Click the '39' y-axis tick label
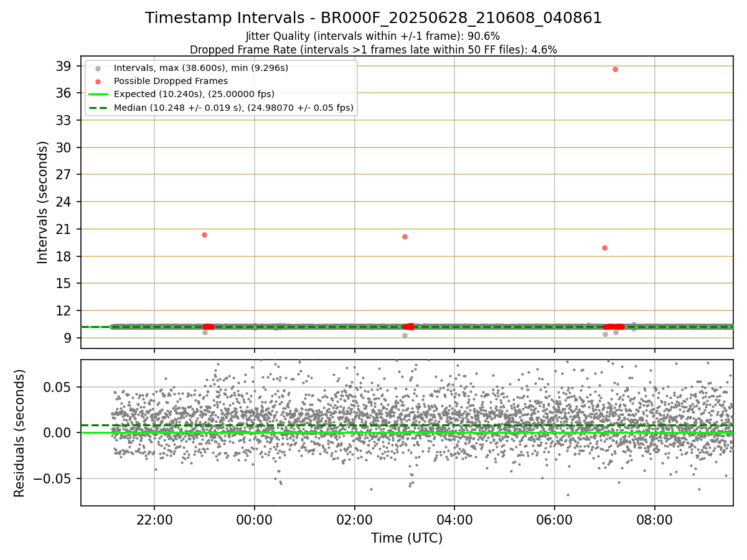This screenshot has width=747, height=560. 64,66
